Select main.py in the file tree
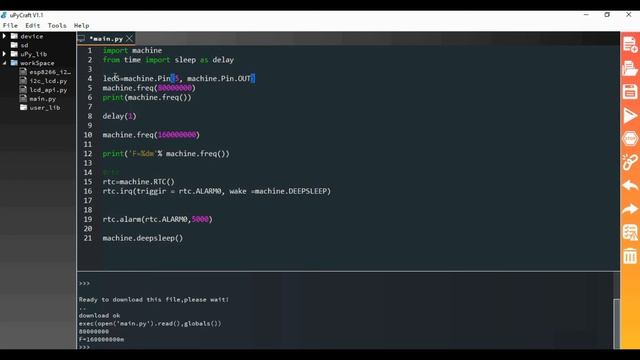 click(x=42, y=99)
